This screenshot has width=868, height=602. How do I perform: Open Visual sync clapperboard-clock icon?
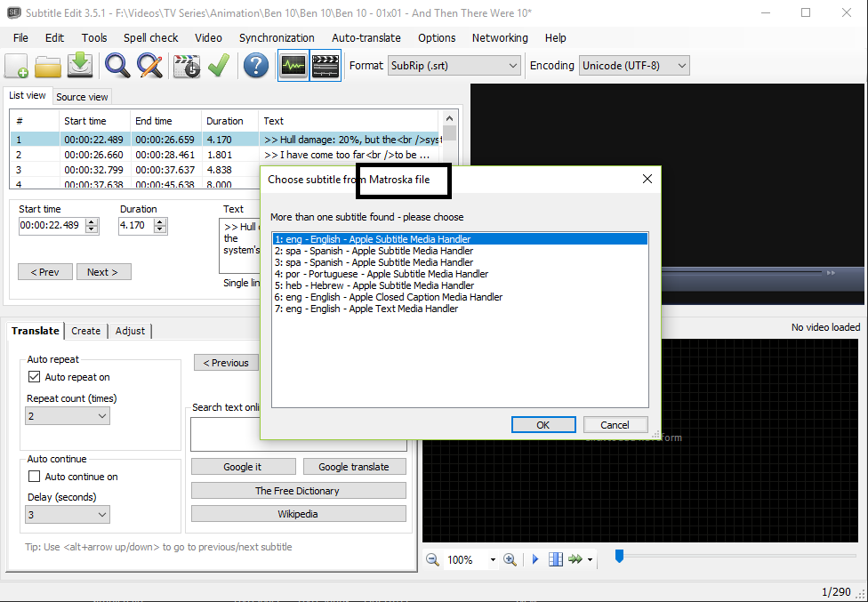(x=187, y=66)
